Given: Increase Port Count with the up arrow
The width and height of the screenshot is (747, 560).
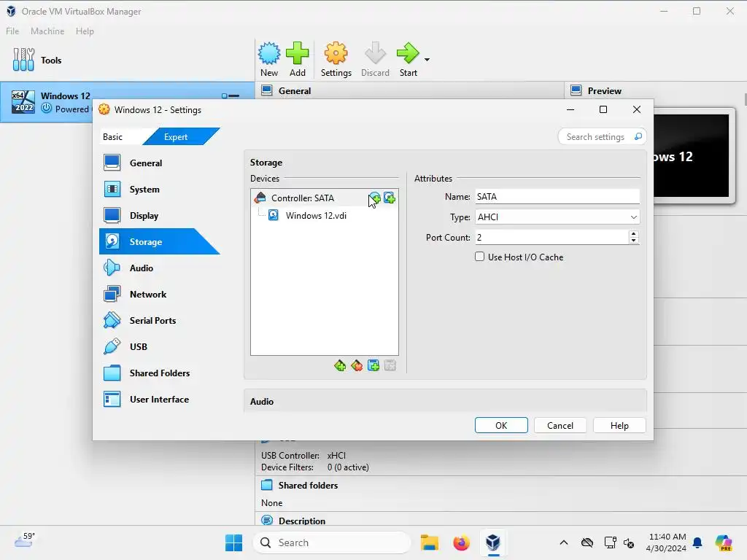Looking at the screenshot, I should point(633,234).
